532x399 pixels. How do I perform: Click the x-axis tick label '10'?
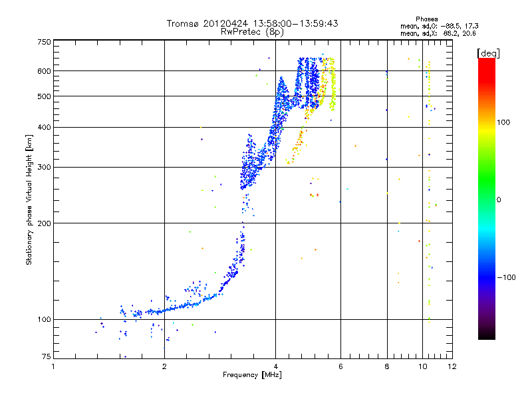pyautogui.click(x=423, y=366)
